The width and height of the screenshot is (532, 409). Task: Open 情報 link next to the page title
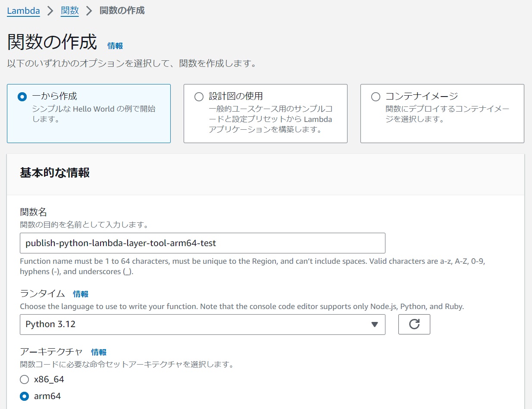[x=115, y=46]
